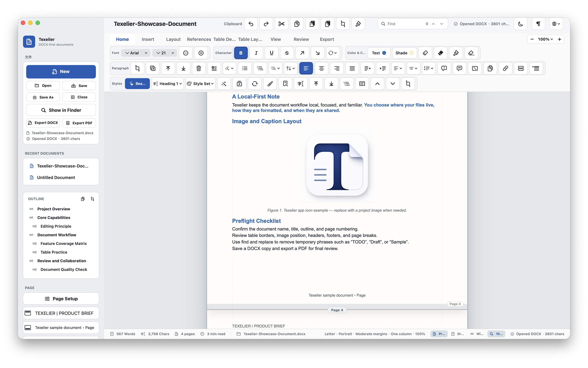This screenshot has width=588, height=368.
Task: Open the change case dropdown in Character group
Action: [333, 53]
